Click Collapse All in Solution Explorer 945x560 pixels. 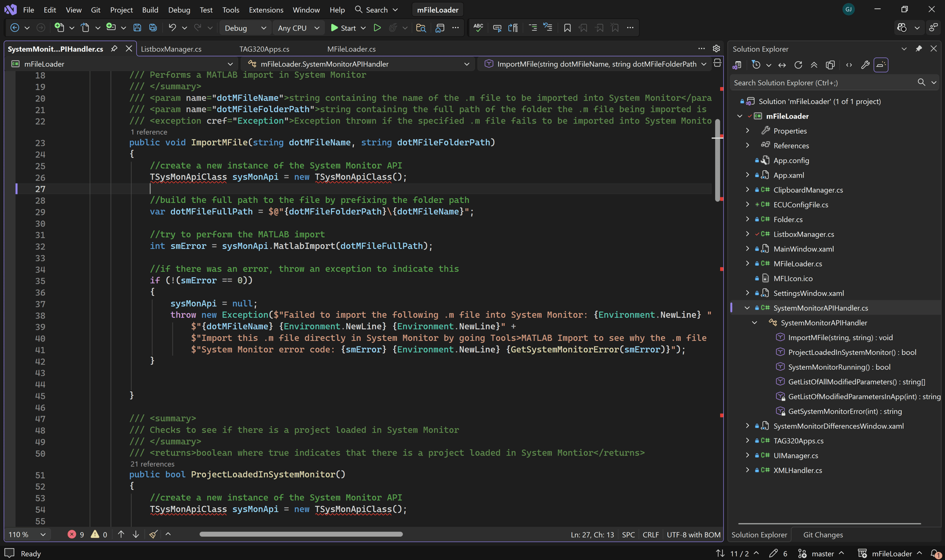click(x=814, y=65)
